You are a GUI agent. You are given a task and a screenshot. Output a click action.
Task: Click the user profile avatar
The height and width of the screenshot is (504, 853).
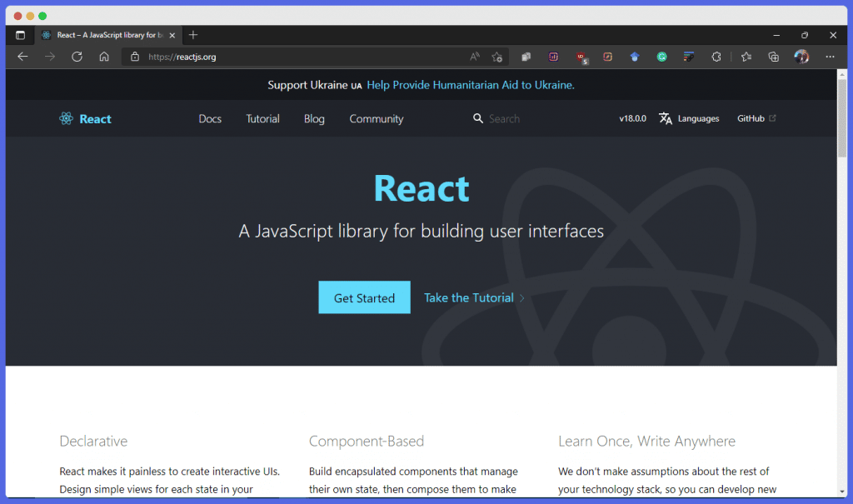[801, 57]
